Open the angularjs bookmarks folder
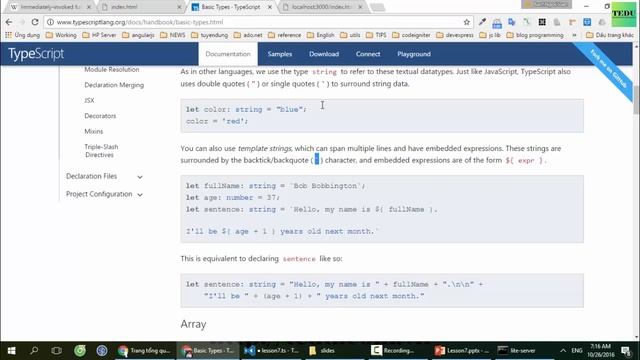The width and height of the screenshot is (640, 360). tap(138, 35)
